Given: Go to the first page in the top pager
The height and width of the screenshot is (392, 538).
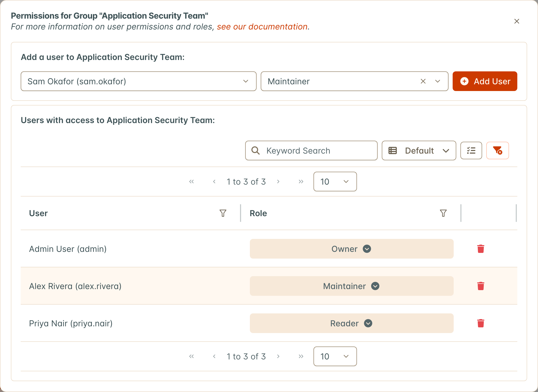Looking at the screenshot, I should (191, 182).
